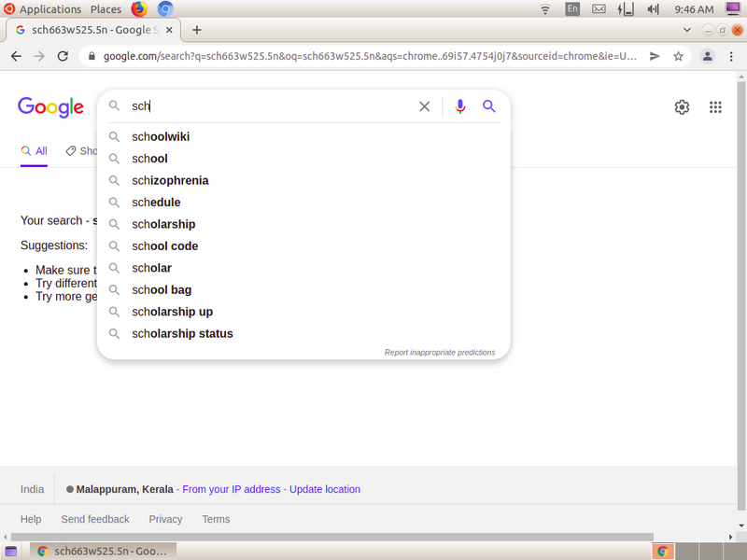This screenshot has height=560, width=747.
Task: Click the Update location link
Action: click(325, 489)
